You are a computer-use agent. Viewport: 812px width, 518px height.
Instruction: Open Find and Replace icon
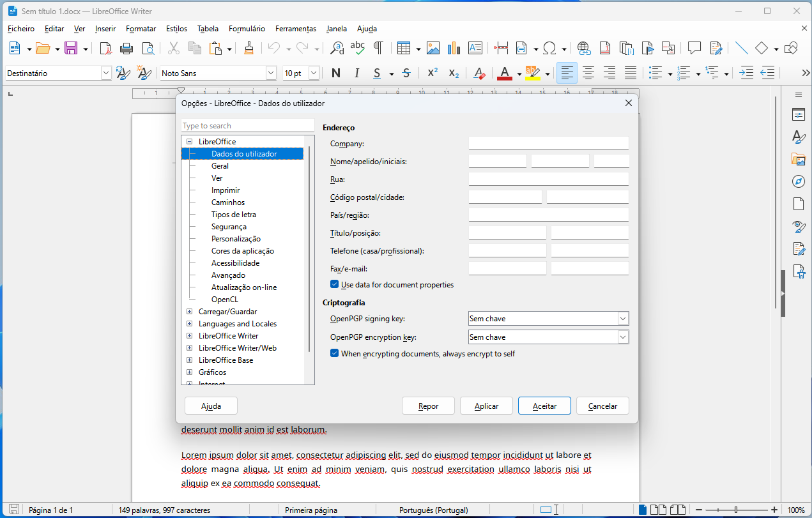point(337,48)
